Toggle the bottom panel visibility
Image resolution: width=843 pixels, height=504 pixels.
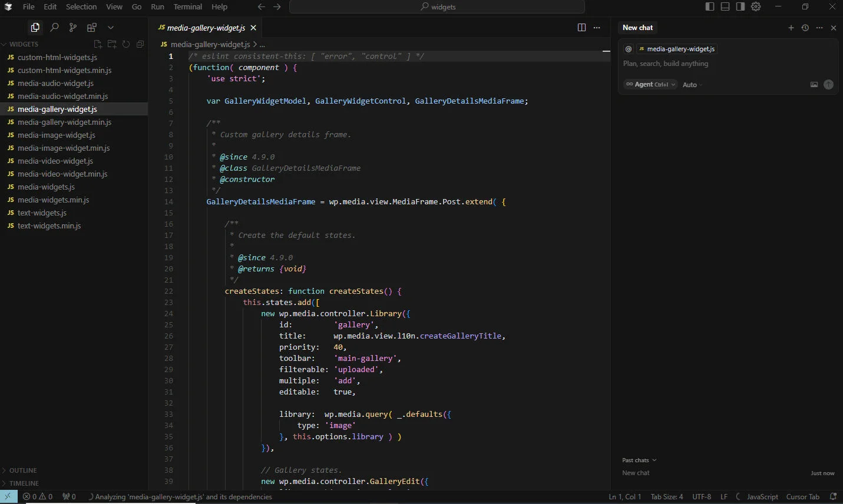725,6
